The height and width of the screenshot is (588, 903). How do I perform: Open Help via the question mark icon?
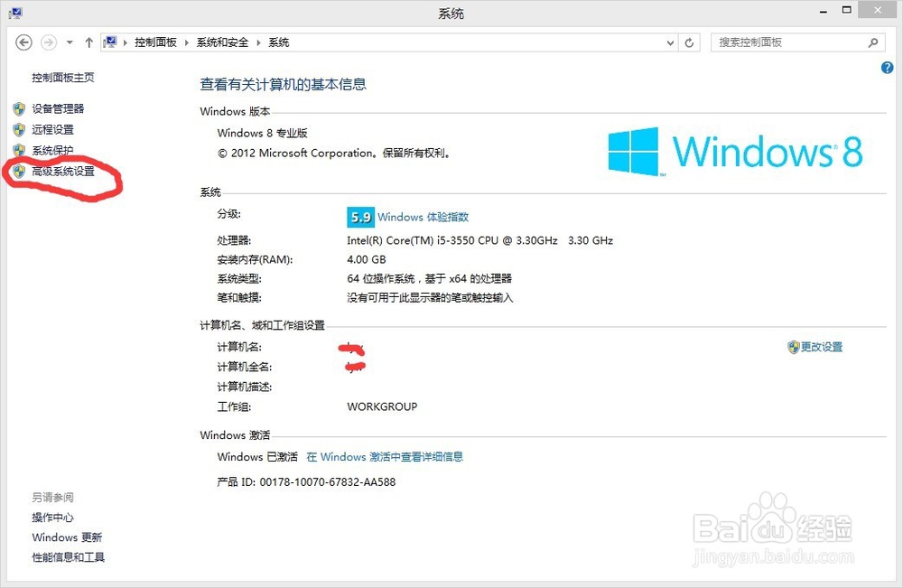point(887,67)
